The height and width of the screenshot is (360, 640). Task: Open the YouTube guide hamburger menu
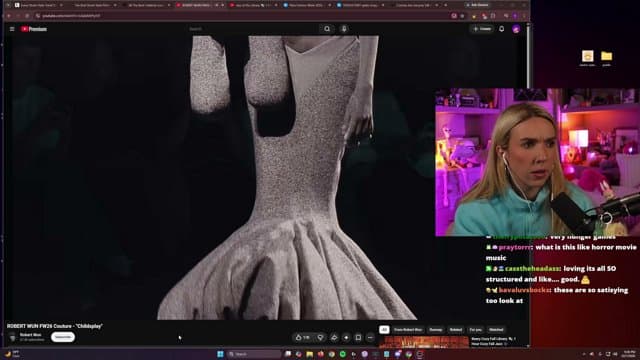coord(12,29)
